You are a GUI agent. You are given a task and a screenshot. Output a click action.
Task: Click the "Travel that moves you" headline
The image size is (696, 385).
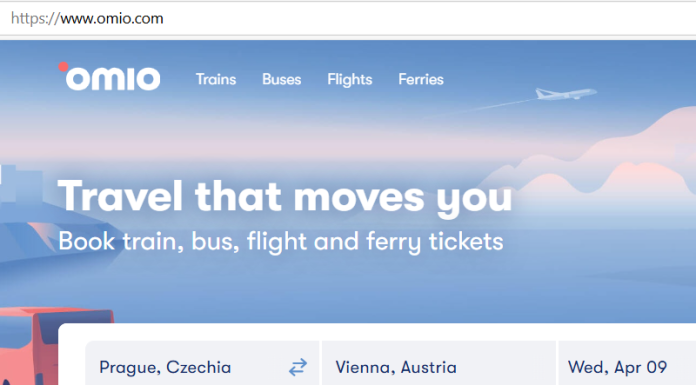coord(285,197)
